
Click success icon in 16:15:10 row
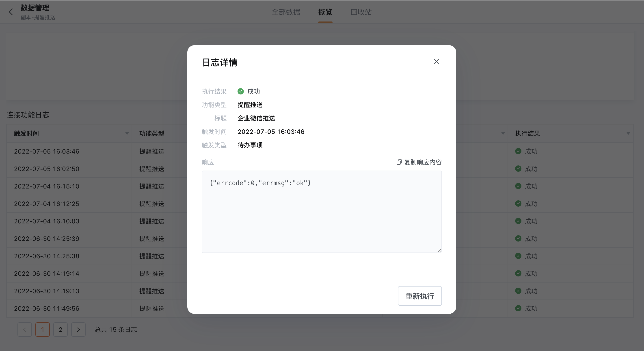pyautogui.click(x=518, y=186)
